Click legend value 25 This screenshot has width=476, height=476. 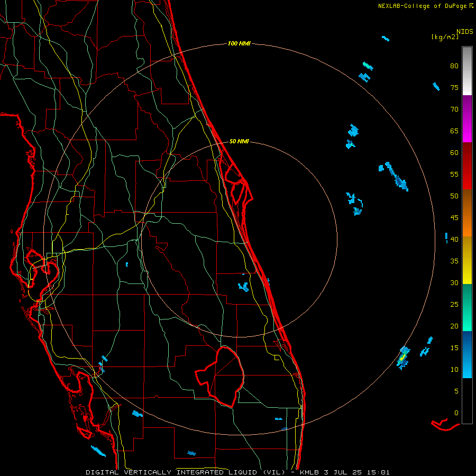coord(454,305)
